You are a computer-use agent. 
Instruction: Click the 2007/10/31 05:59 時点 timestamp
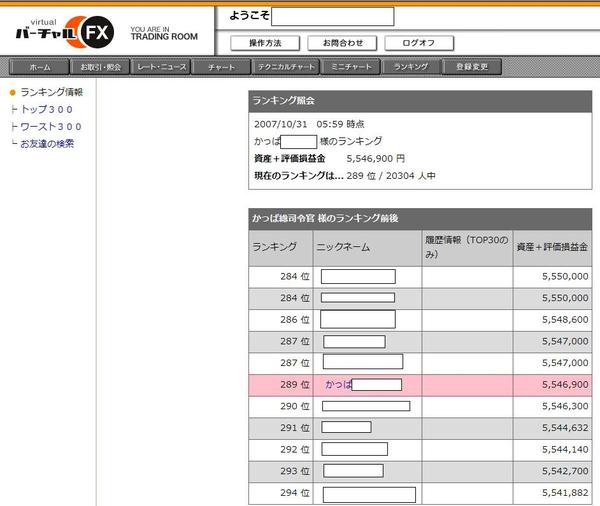pyautogui.click(x=309, y=124)
